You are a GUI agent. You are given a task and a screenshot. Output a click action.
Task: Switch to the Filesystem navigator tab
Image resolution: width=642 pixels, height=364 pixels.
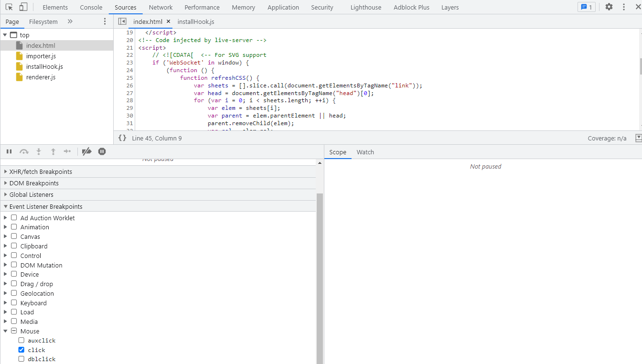pyautogui.click(x=43, y=21)
